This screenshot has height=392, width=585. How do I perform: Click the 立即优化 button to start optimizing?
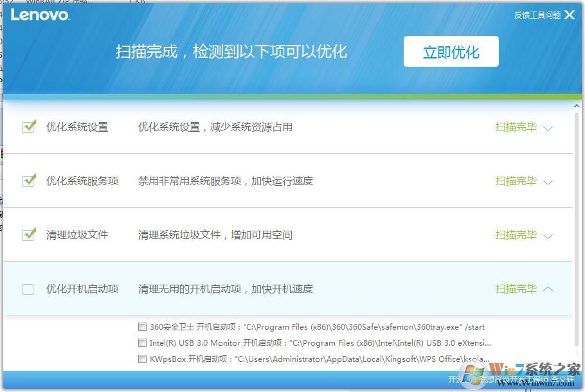(x=451, y=51)
